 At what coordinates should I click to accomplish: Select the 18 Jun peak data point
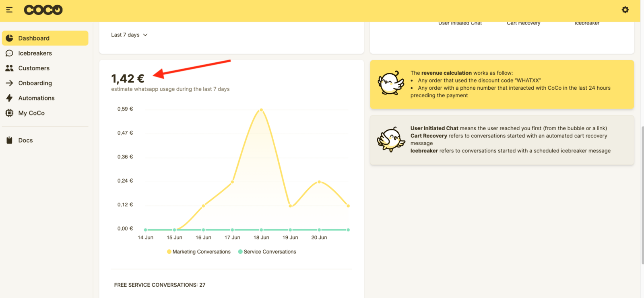coord(261,110)
